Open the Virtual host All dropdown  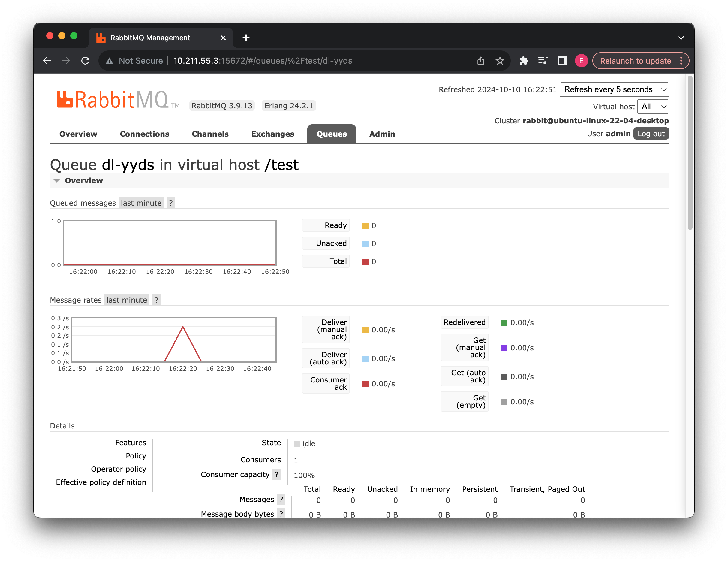tap(653, 107)
